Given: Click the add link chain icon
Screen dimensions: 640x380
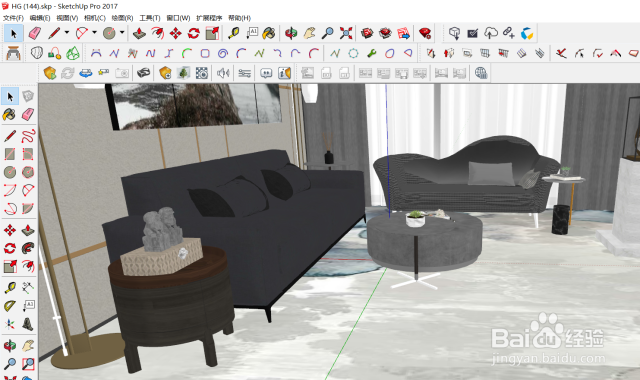Looking at the screenshot, I should pos(509,33).
